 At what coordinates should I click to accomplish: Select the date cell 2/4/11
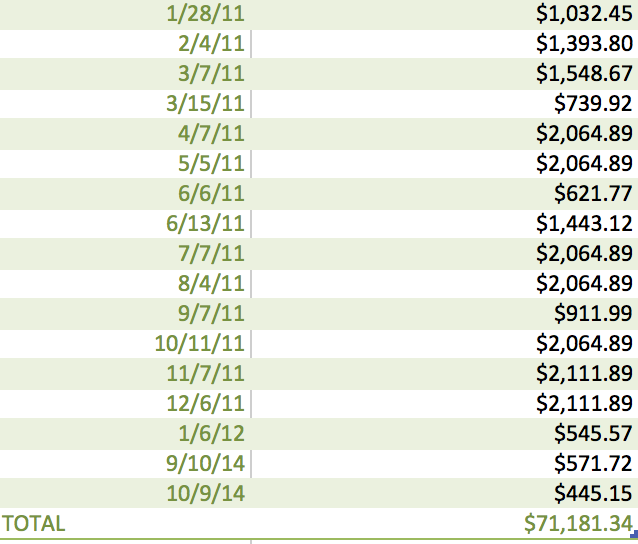[213, 43]
